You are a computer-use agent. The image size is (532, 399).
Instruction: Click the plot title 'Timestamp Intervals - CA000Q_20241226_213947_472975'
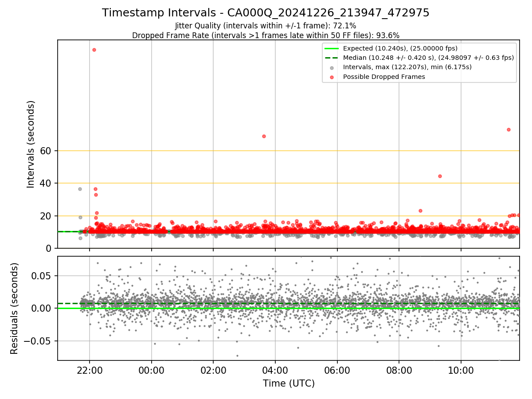click(266, 13)
